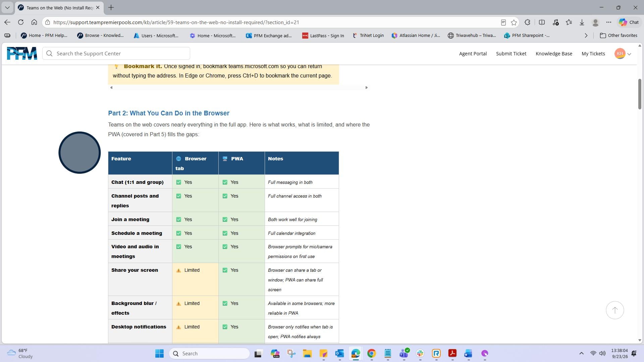Click the browser address bar URL
The image size is (644, 362).
(x=176, y=22)
